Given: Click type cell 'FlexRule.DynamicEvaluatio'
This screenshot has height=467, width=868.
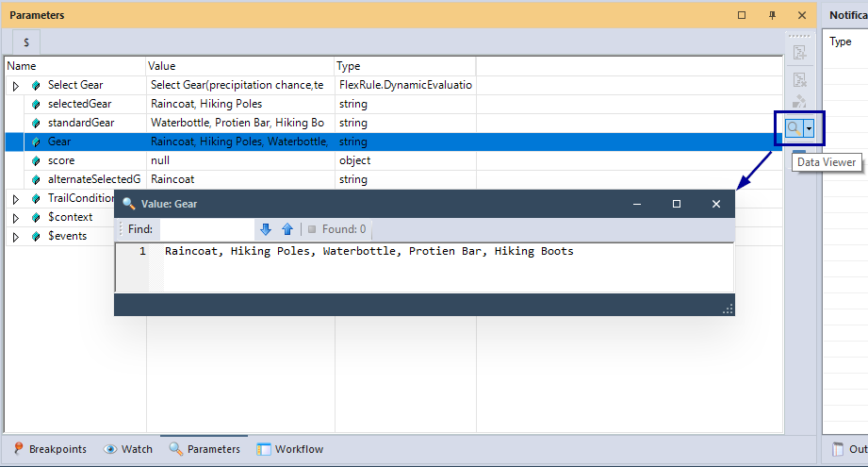Looking at the screenshot, I should [x=406, y=85].
